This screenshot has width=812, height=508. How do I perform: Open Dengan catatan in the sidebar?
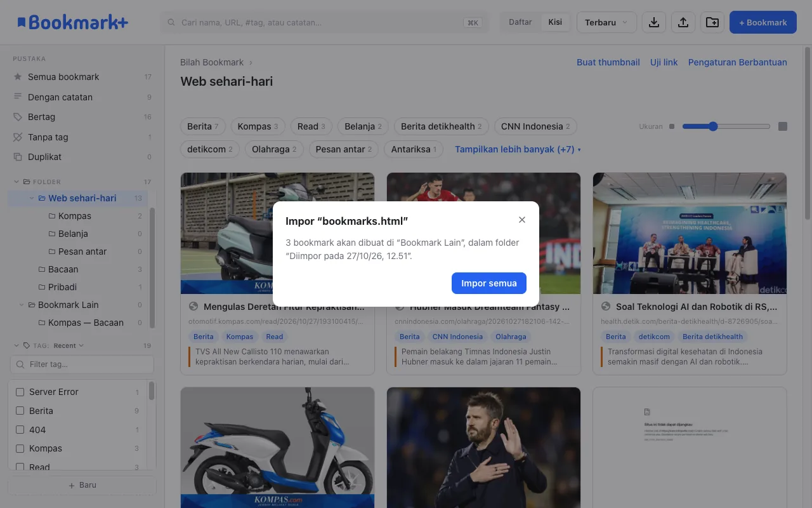click(x=82, y=97)
